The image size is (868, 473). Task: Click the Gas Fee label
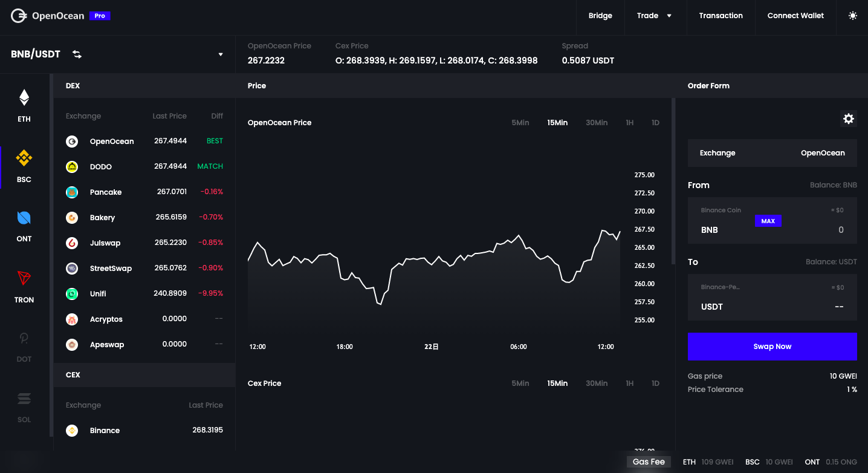tap(649, 462)
